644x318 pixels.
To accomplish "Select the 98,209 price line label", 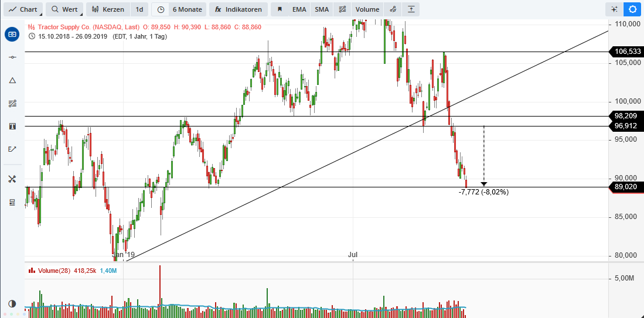I will tap(625, 116).
